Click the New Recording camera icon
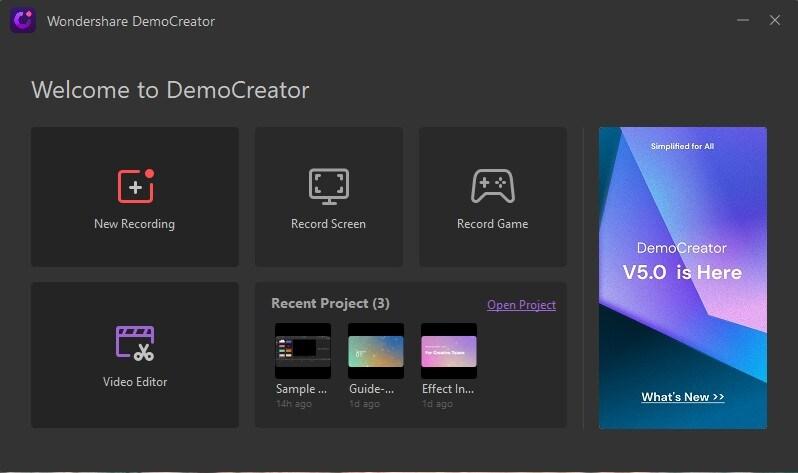798x473 pixels. 136,186
